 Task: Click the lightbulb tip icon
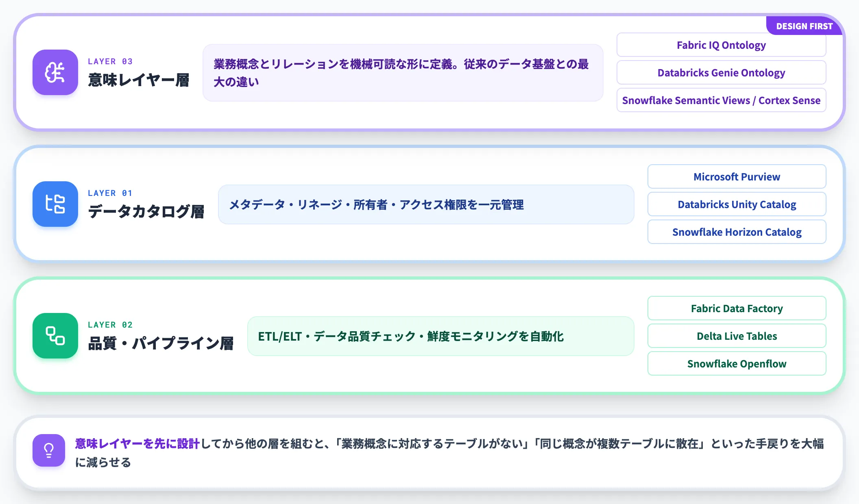pyautogui.click(x=49, y=450)
